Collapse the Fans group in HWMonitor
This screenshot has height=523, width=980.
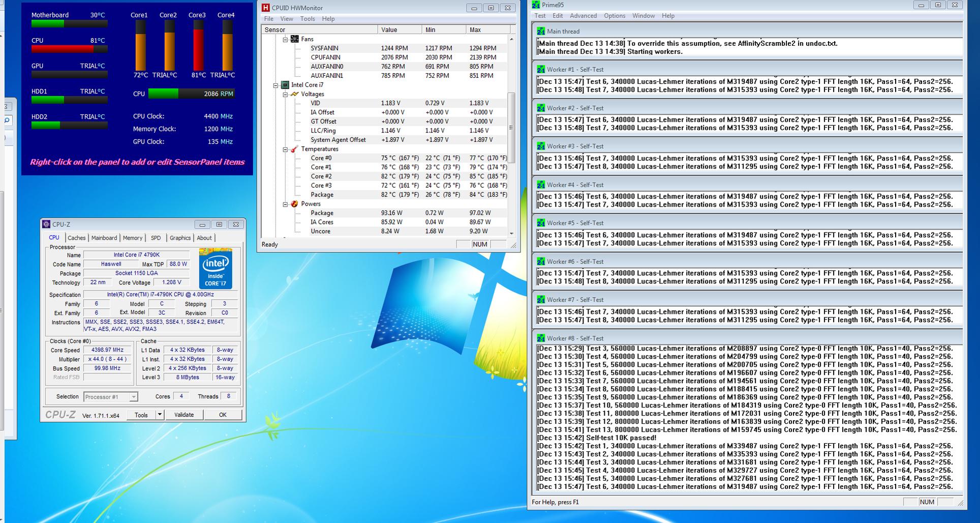click(x=285, y=39)
